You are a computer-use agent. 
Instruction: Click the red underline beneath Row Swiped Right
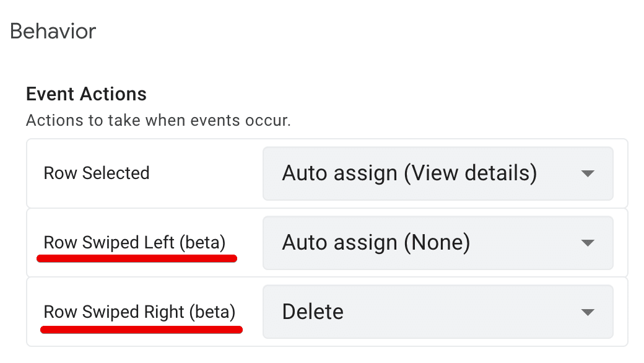click(141, 329)
